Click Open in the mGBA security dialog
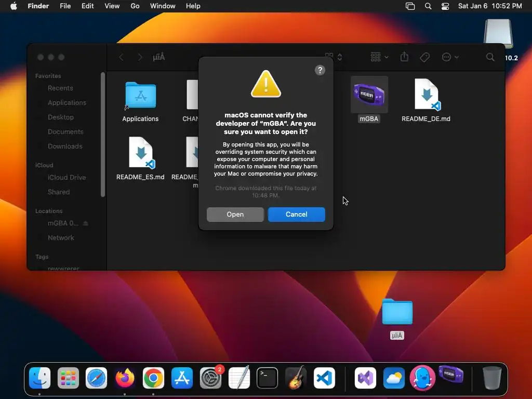The image size is (532, 399). 235,215
